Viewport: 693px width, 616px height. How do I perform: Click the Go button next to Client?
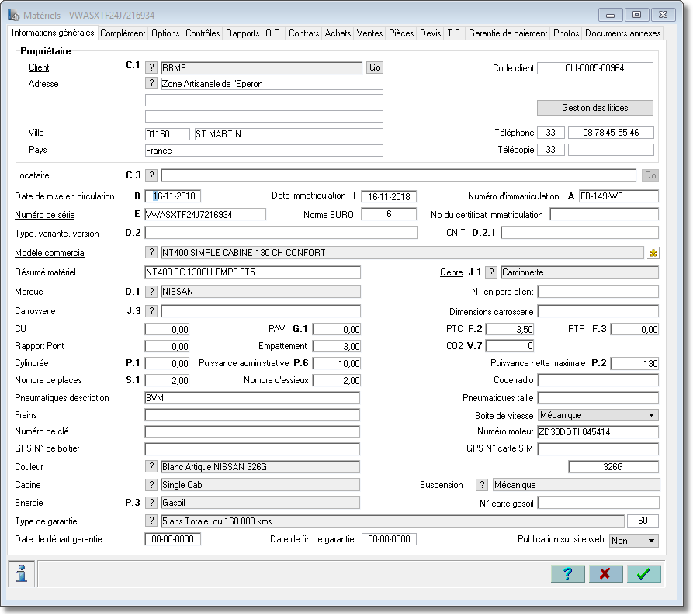pos(375,67)
